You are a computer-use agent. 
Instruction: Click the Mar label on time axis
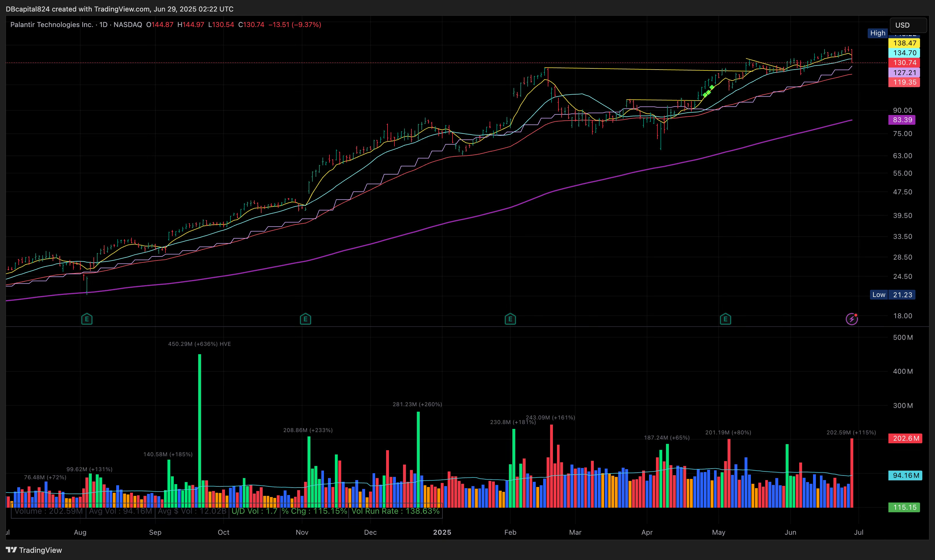pyautogui.click(x=575, y=532)
